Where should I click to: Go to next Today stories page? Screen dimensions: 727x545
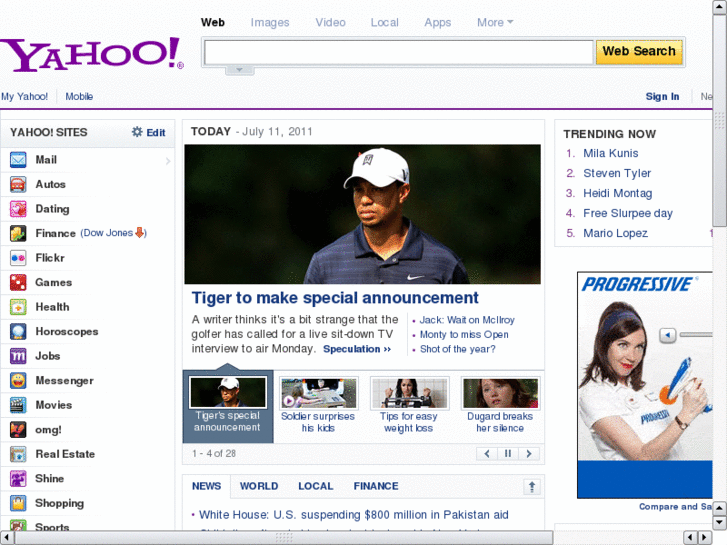[529, 454]
